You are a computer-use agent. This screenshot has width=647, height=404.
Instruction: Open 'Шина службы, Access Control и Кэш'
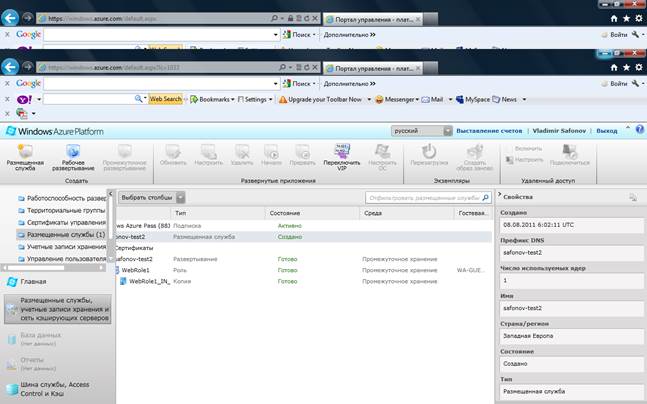(x=48, y=389)
